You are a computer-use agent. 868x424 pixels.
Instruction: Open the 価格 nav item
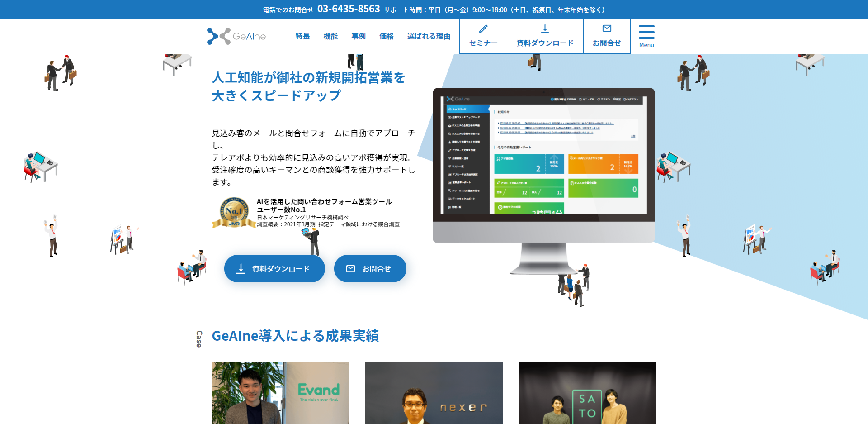pos(387,36)
